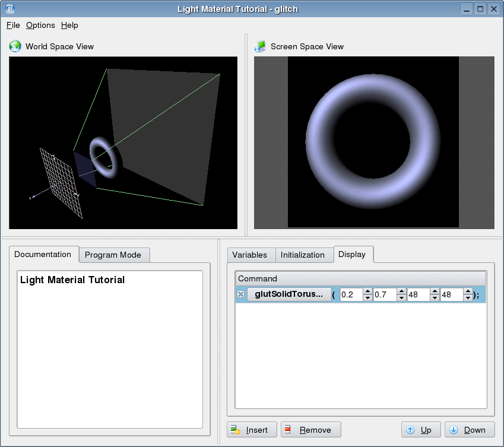Maximize the Light Material Tutorial window

click(x=480, y=9)
